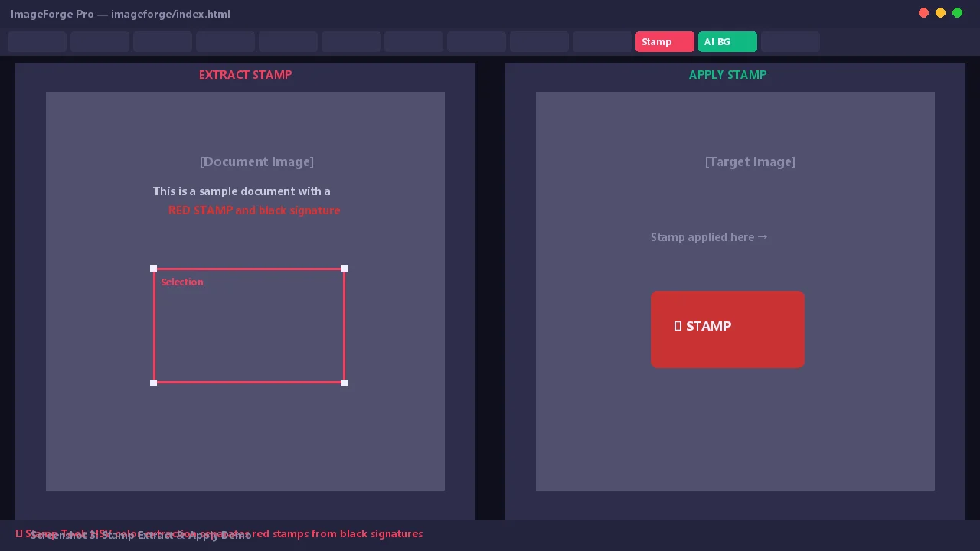The image size is (980, 551).
Task: Click the red STAMP box in target image
Action: (x=727, y=329)
